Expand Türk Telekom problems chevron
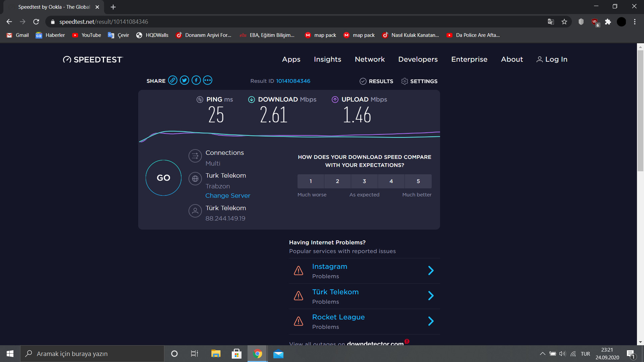Viewport: 644px width, 362px height. pos(431,296)
